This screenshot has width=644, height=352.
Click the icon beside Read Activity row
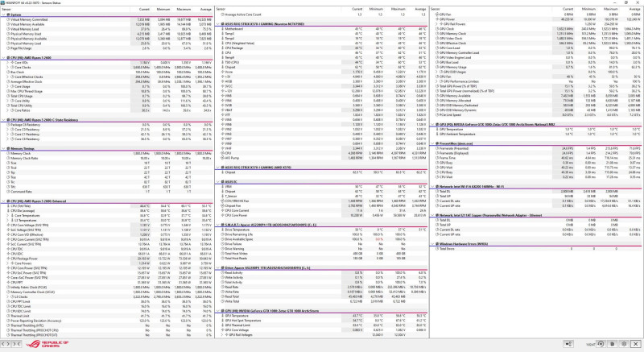[223, 273]
